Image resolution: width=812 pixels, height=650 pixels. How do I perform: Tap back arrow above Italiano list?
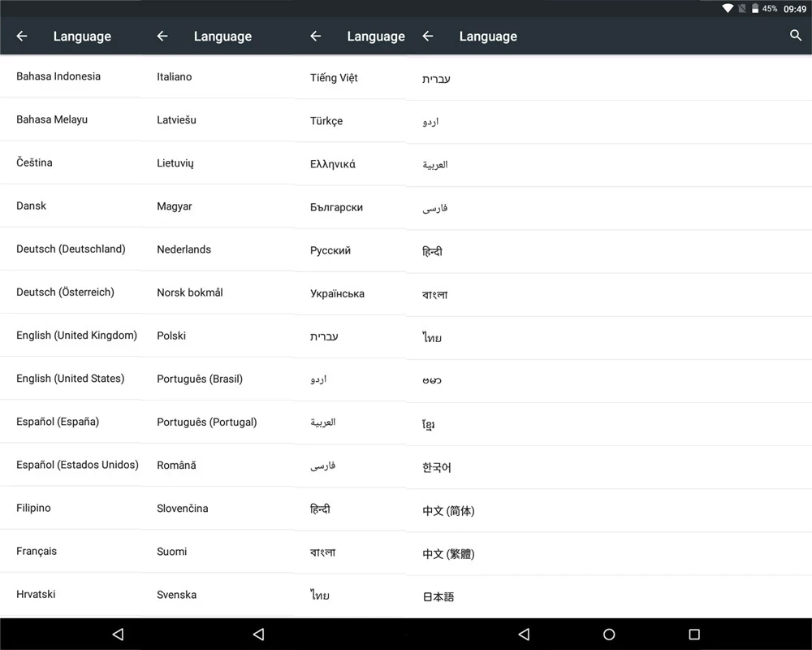162,36
